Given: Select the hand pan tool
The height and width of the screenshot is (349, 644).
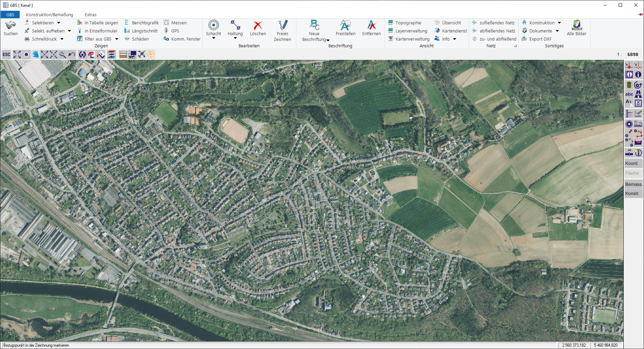Looking at the screenshot, I should tap(35, 54).
